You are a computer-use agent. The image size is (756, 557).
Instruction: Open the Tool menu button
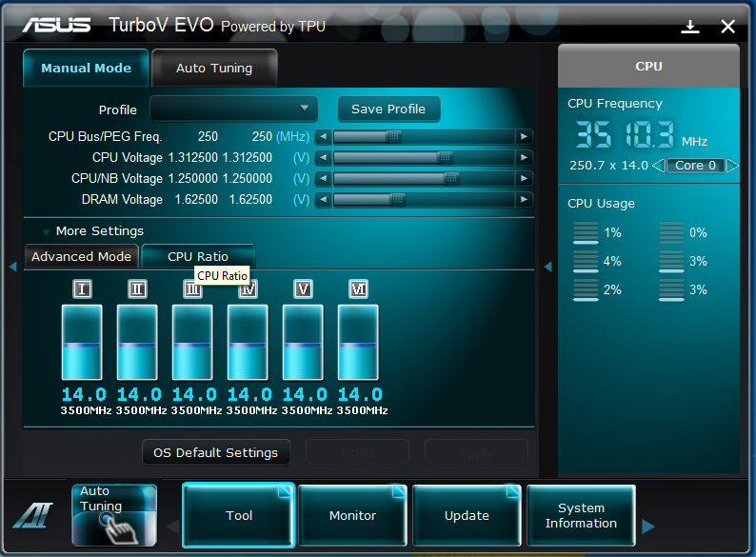point(239,515)
